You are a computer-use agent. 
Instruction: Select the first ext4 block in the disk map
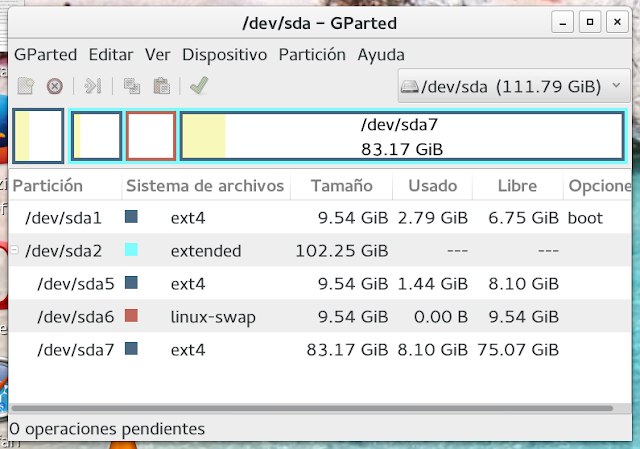click(38, 136)
